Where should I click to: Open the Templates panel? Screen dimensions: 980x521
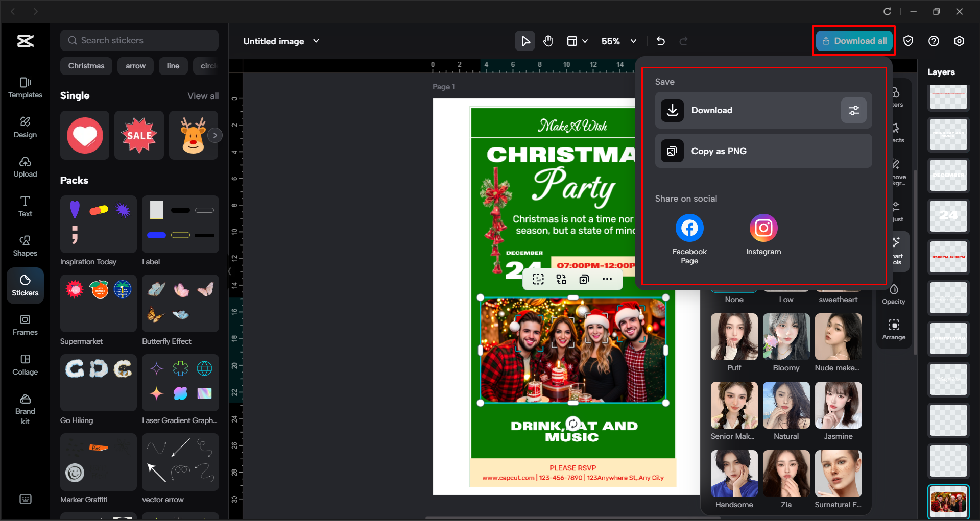tap(25, 88)
